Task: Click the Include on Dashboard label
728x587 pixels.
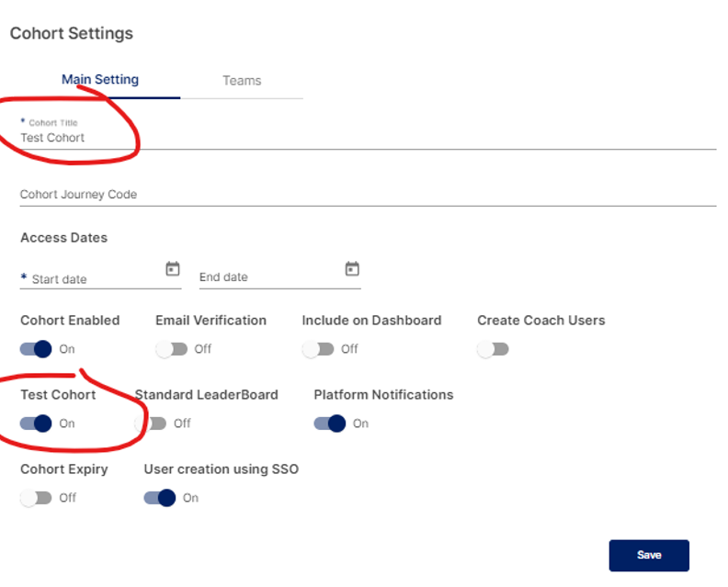Action: pos(371,321)
